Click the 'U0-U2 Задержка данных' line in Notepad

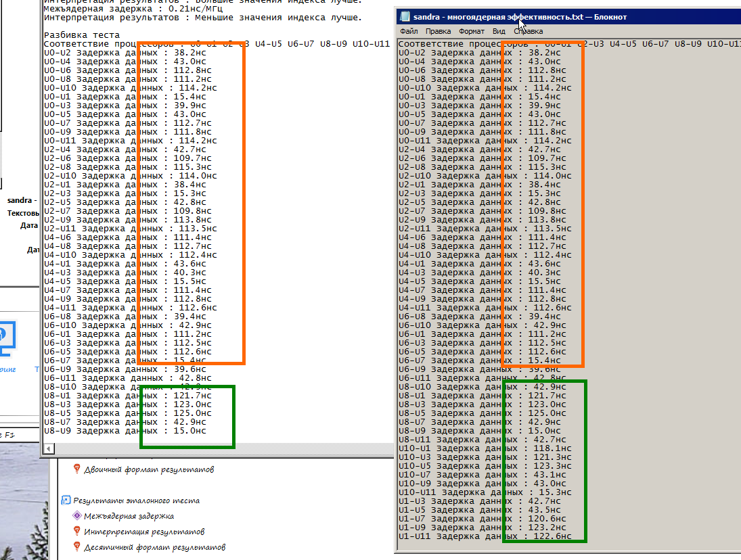(x=480, y=52)
